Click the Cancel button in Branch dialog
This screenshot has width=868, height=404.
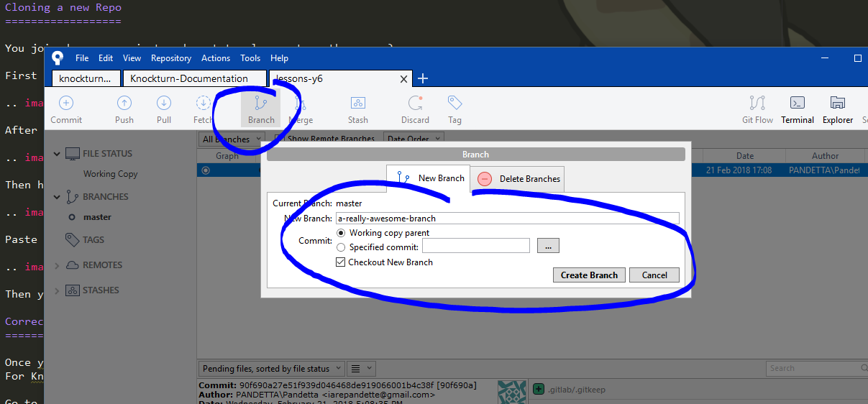[654, 275]
